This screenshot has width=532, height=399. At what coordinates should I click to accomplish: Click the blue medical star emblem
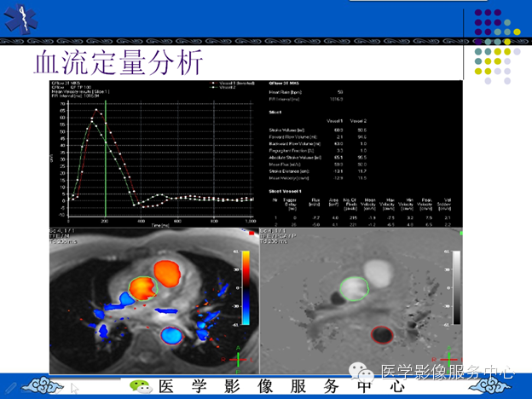[21, 19]
